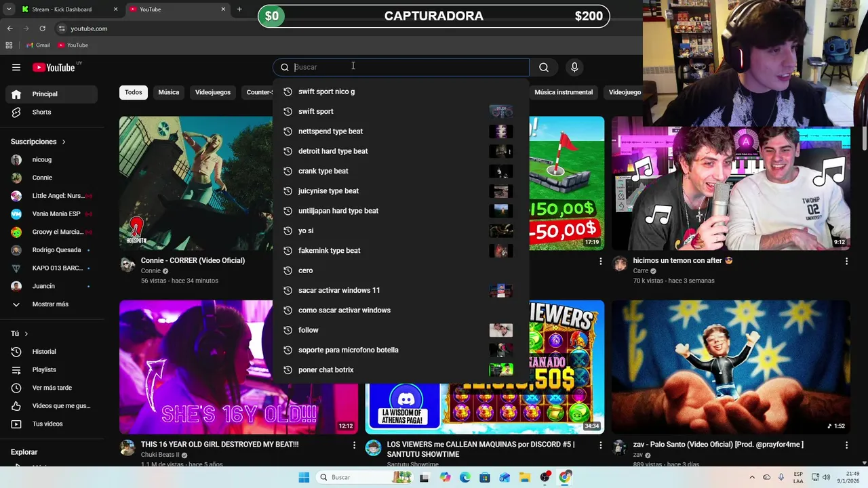Open Microsoft Edge from the taskbar

465,477
